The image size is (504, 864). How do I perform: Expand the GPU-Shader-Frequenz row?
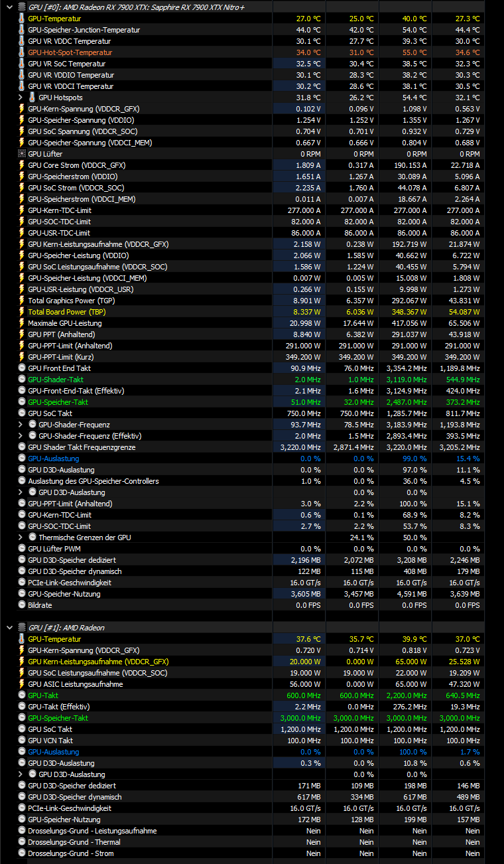pos(21,425)
